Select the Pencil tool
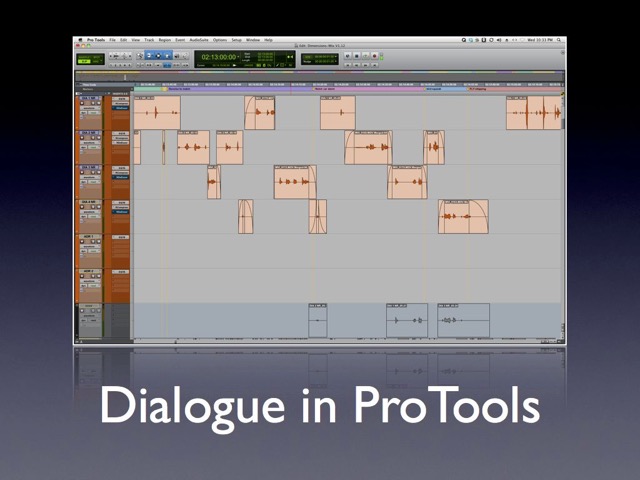Image resolution: width=640 pixels, height=480 pixels. point(185,56)
